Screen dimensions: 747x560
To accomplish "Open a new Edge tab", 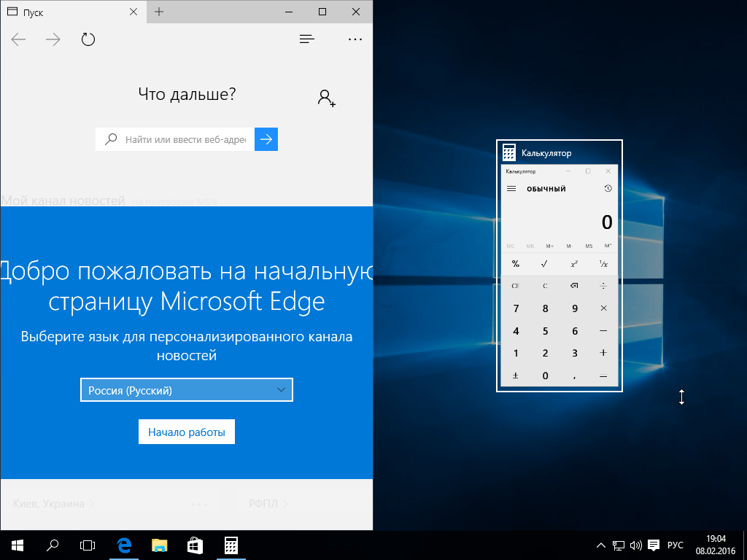I will point(159,12).
